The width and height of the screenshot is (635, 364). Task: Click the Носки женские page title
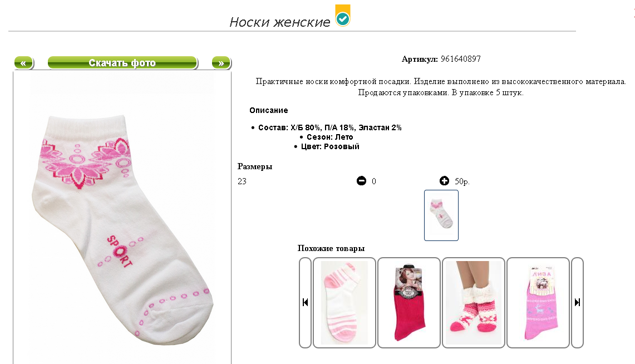click(280, 22)
